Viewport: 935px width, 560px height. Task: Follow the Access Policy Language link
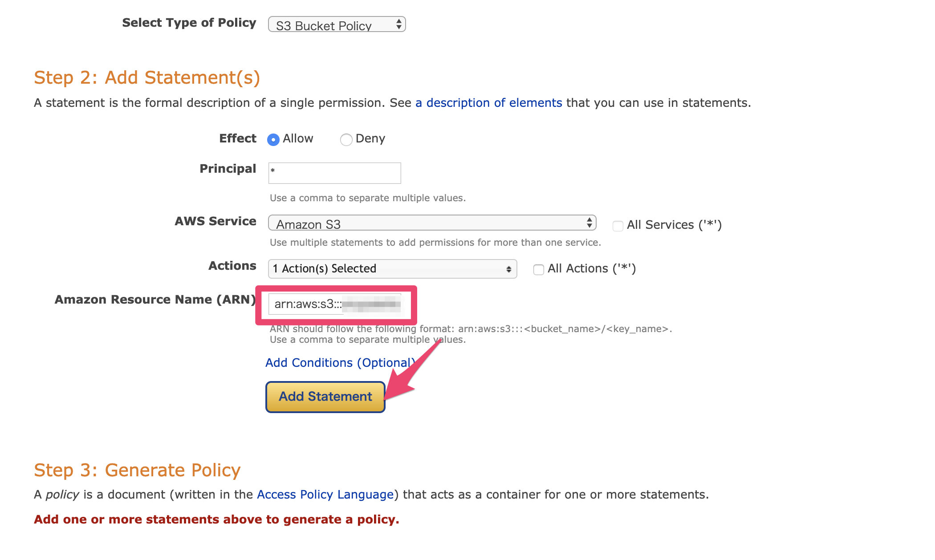(x=325, y=495)
